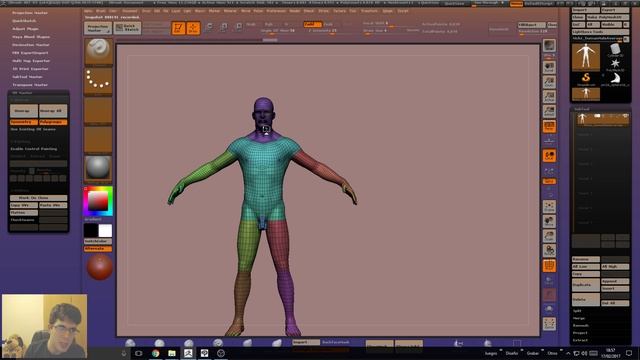Click Work On Clone button
This screenshot has height=360, width=640.
38,198
